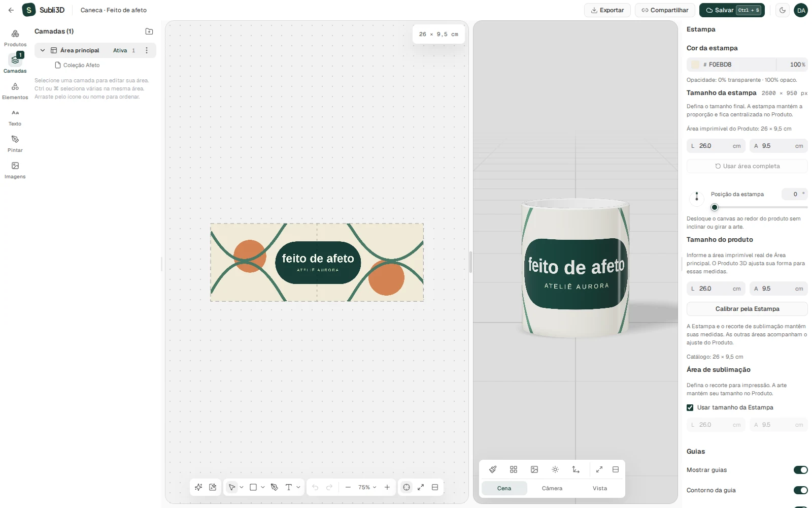Uncheck Usar tamanho da Estampa checkbox

pyautogui.click(x=690, y=407)
